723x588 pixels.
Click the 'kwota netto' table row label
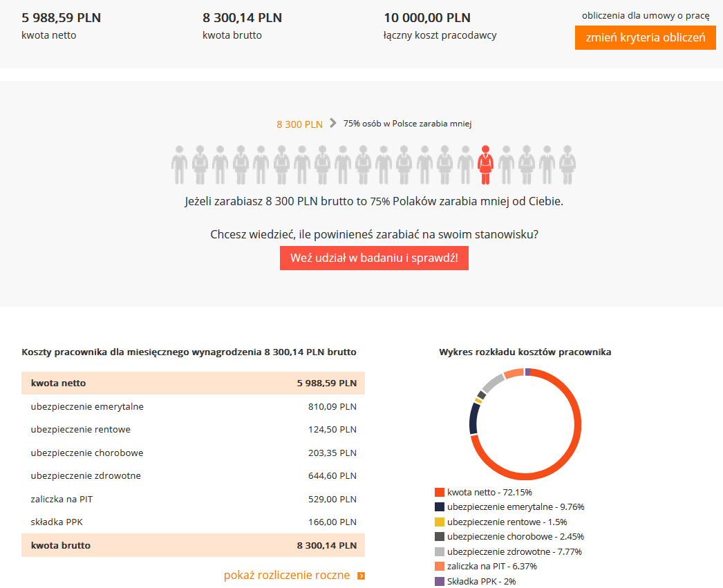pyautogui.click(x=58, y=383)
